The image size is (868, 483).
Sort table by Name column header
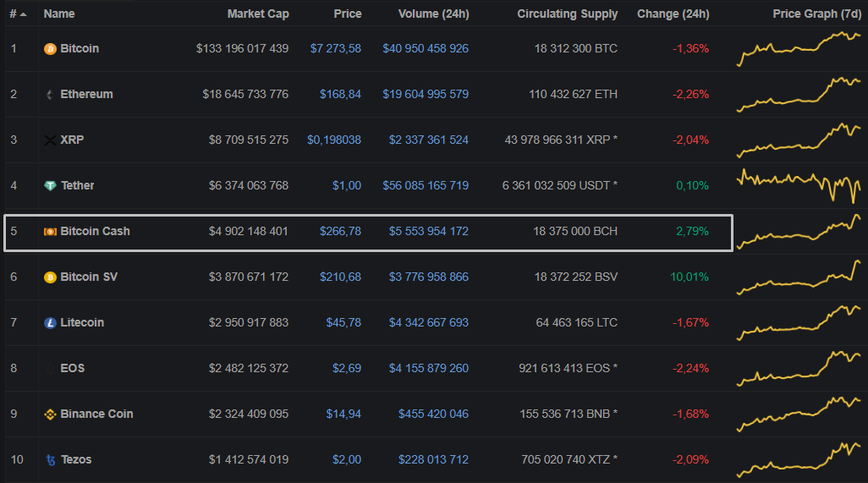59,14
